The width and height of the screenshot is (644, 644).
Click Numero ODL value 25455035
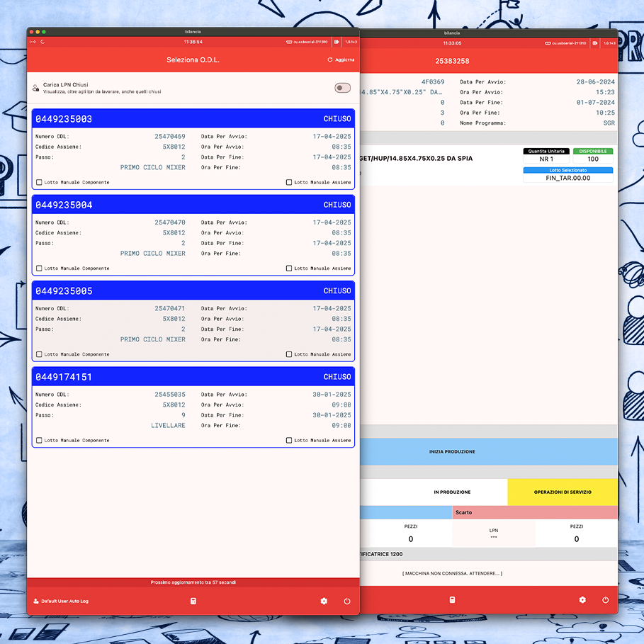pyautogui.click(x=170, y=395)
